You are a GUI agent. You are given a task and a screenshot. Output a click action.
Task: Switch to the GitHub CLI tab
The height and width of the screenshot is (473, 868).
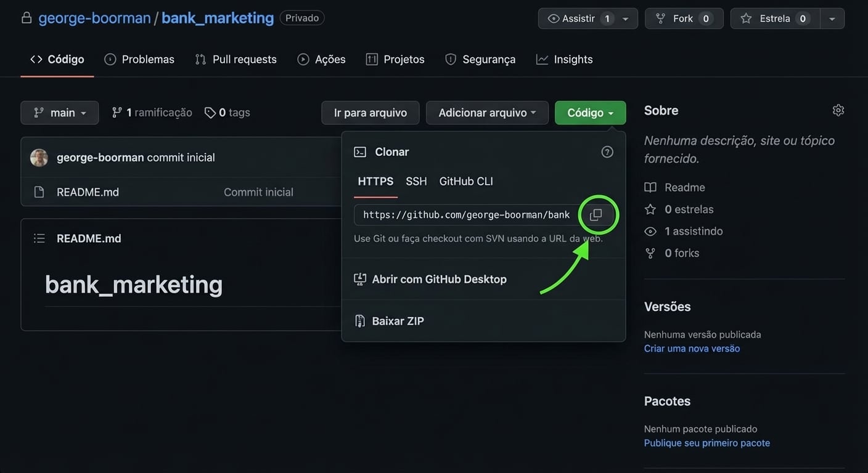(466, 182)
